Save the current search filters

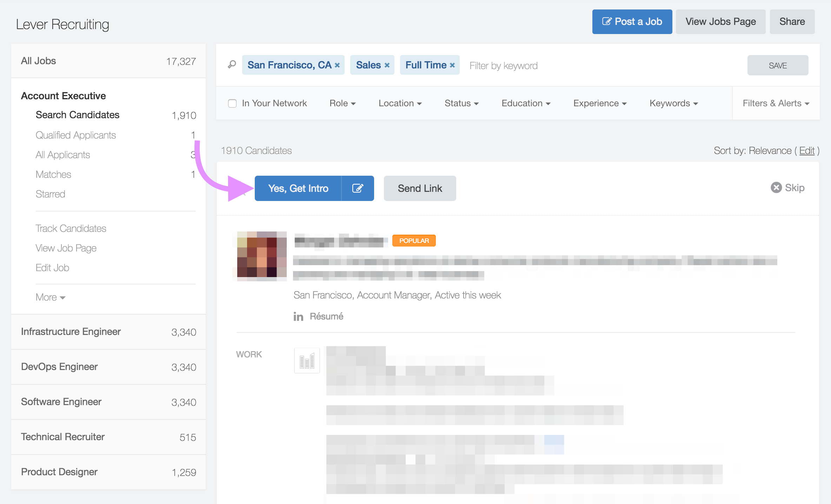tap(778, 65)
